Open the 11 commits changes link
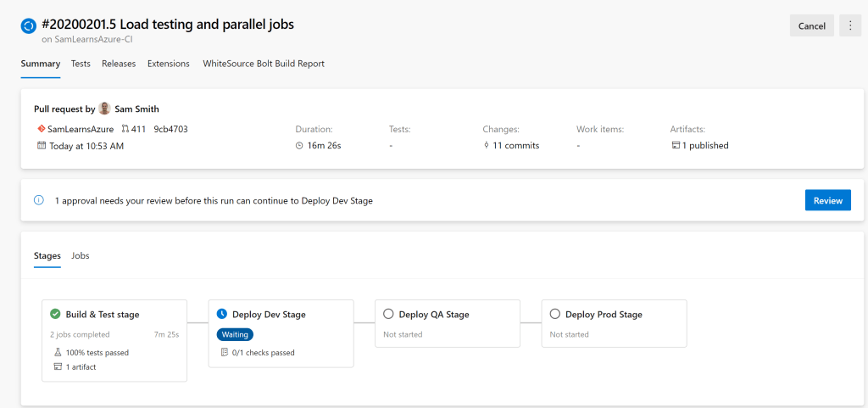The width and height of the screenshot is (868, 408). (x=515, y=145)
